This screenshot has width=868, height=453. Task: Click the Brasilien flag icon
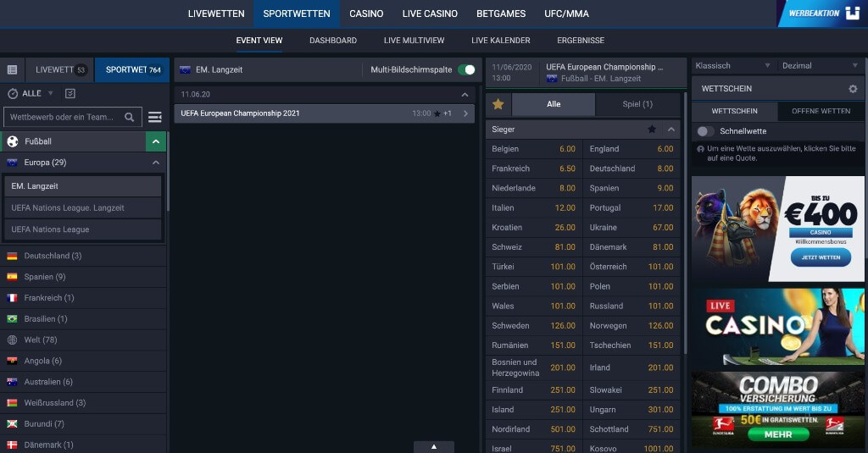point(12,318)
